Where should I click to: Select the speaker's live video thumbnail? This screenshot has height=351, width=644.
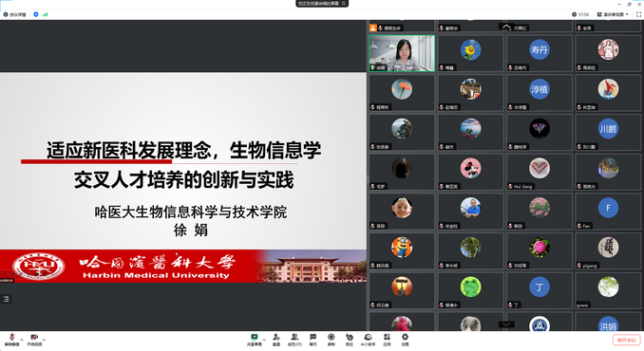pos(402,53)
